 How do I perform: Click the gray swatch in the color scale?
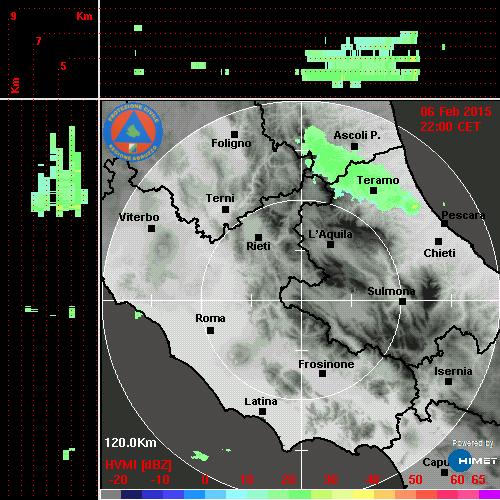[x=111, y=495]
